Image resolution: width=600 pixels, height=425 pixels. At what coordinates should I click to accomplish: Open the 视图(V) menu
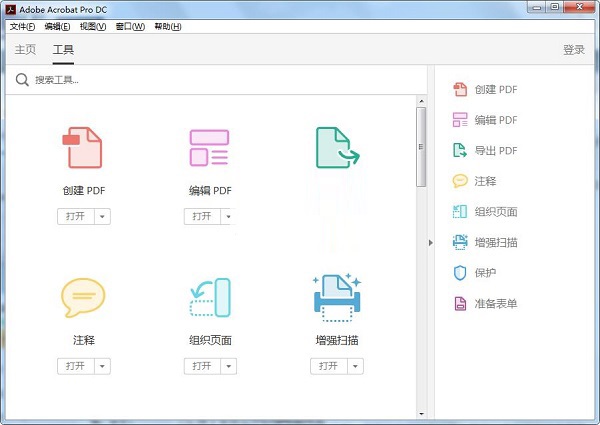[x=93, y=26]
